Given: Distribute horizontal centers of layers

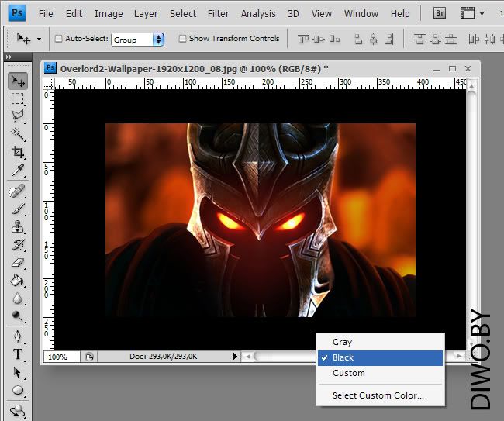Looking at the screenshot, I should [x=489, y=40].
